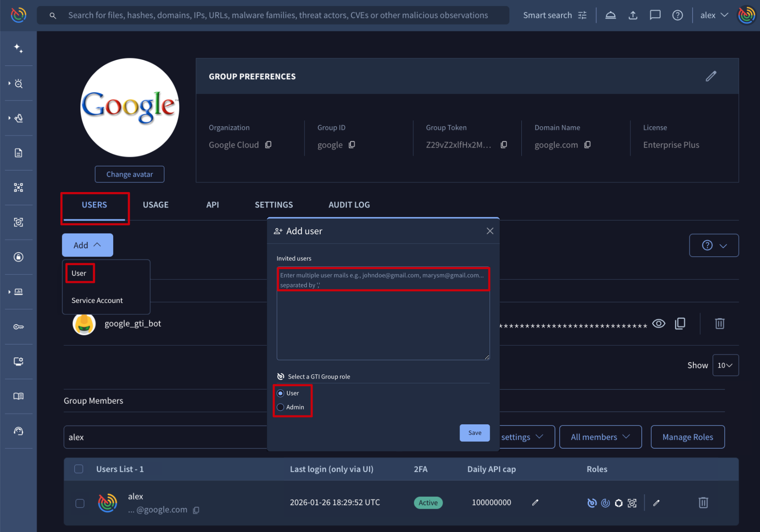The image size is (760, 532).
Task: Open the monitor icon in sidebar
Action: point(18,361)
